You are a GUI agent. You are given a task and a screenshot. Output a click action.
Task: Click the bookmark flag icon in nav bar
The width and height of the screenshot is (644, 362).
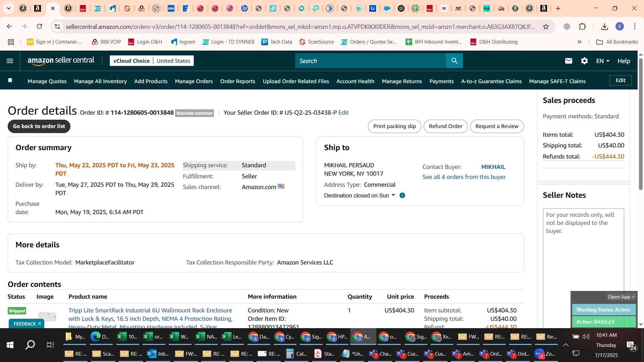pyautogui.click(x=10, y=80)
